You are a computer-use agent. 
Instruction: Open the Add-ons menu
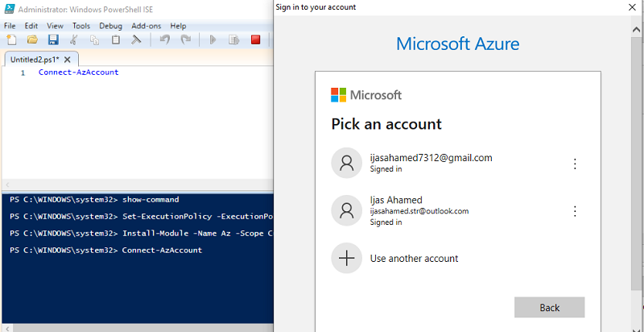tap(147, 26)
